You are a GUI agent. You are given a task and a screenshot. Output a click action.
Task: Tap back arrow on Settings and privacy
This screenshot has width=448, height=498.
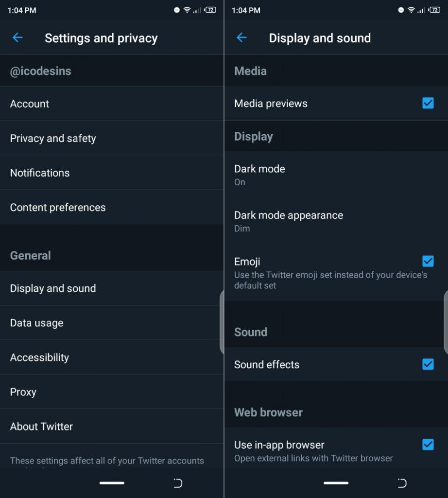(x=17, y=38)
